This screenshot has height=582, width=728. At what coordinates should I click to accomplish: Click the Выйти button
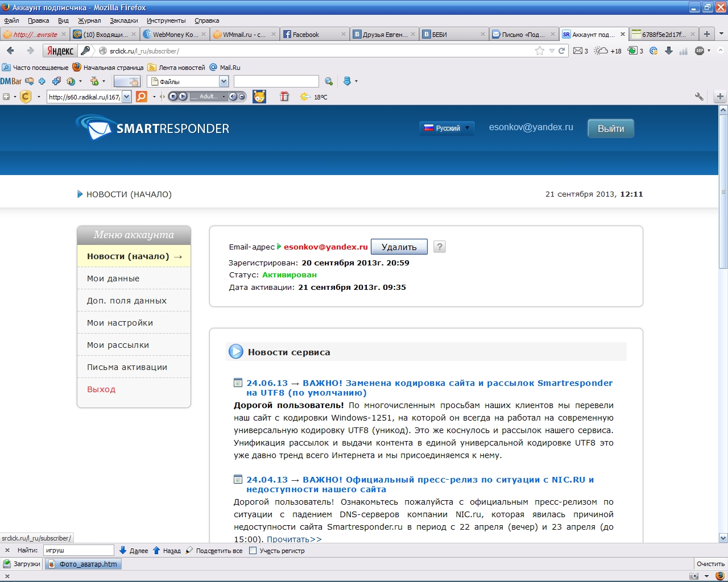(611, 128)
